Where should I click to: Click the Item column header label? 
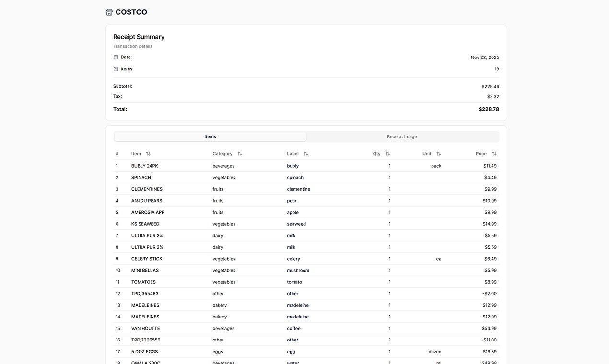[x=136, y=154]
